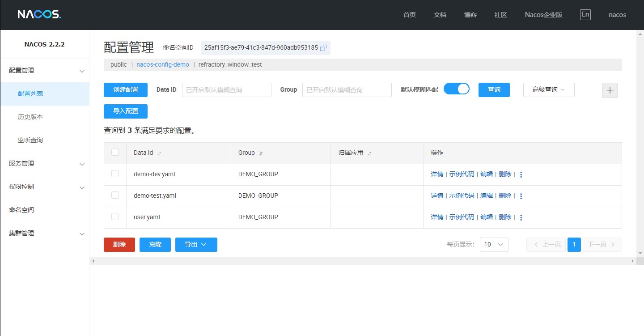Open 示例代码 for demo-test.yaml
The image size is (644, 336).
[x=462, y=196]
